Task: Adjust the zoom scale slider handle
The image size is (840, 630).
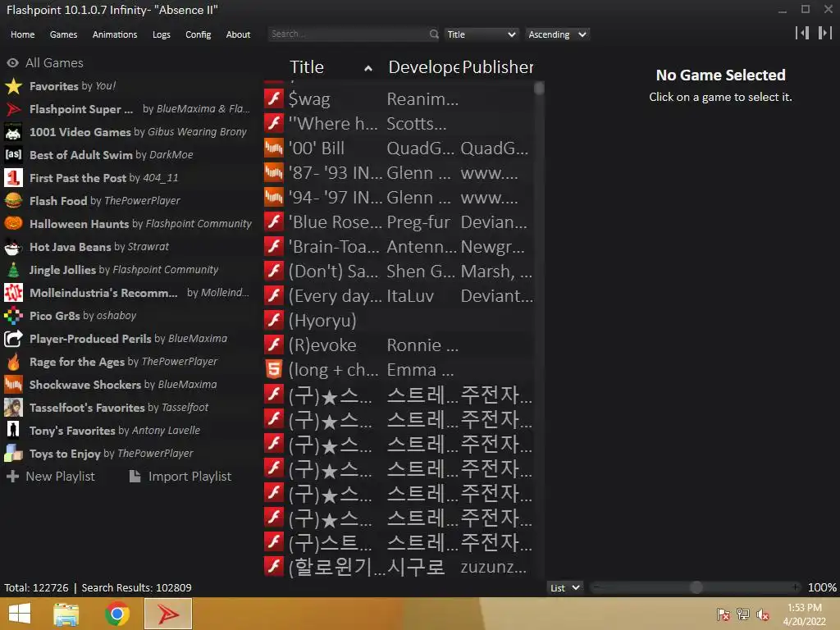Action: point(696,587)
